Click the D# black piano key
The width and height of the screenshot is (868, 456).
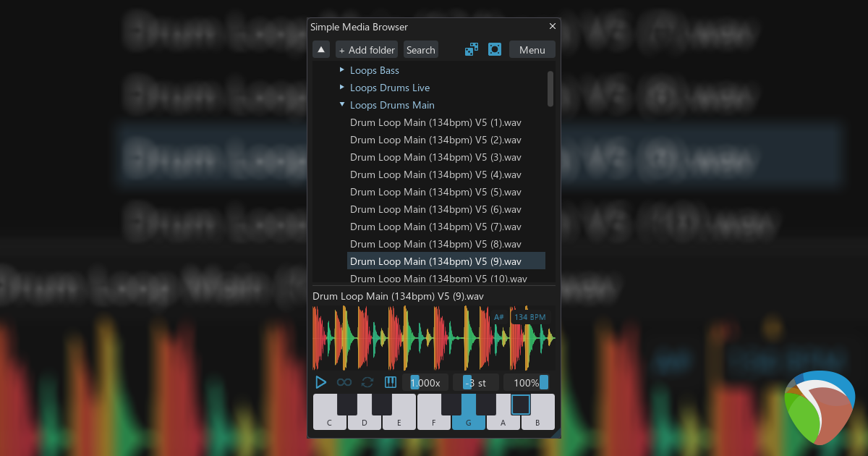[382, 404]
